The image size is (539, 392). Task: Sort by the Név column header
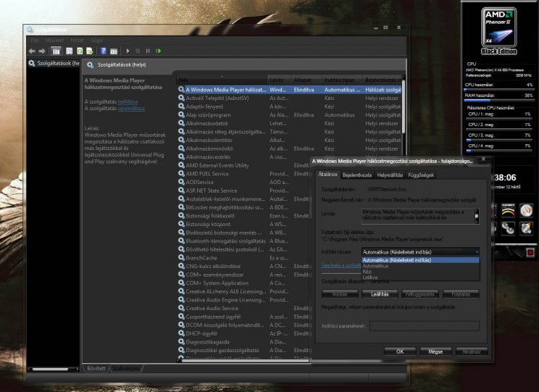click(x=222, y=80)
